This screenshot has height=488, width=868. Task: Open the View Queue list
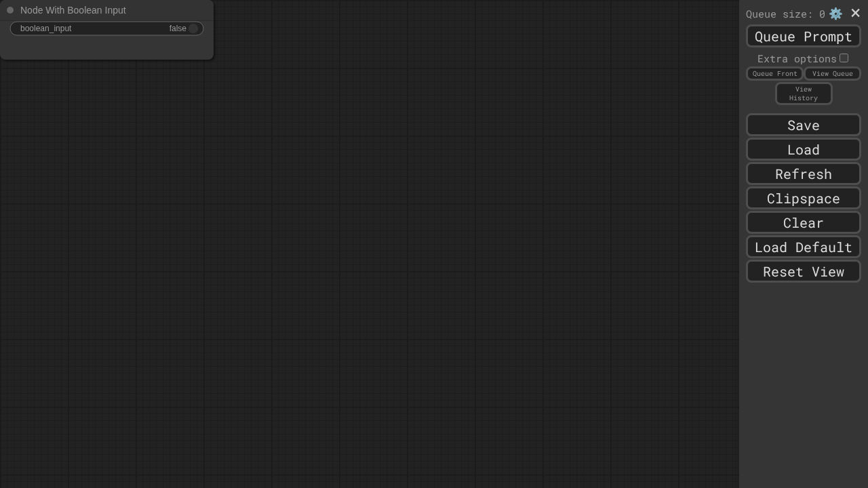tap(832, 73)
